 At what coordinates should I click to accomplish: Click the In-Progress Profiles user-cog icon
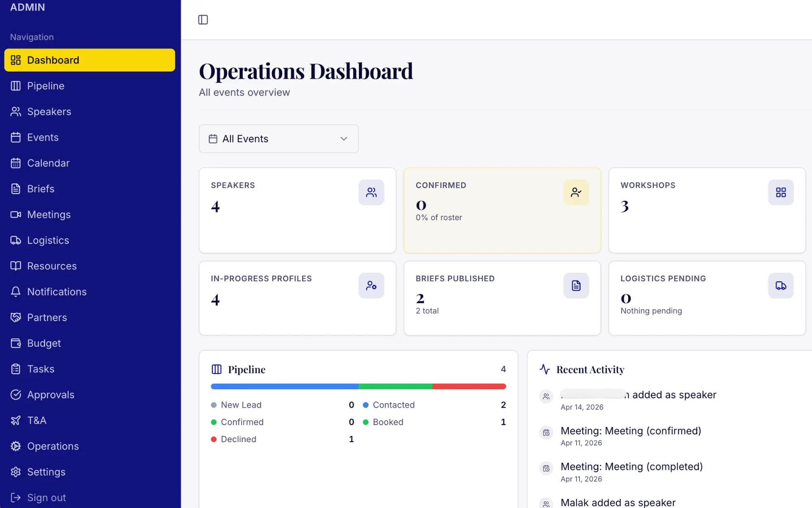tap(371, 285)
